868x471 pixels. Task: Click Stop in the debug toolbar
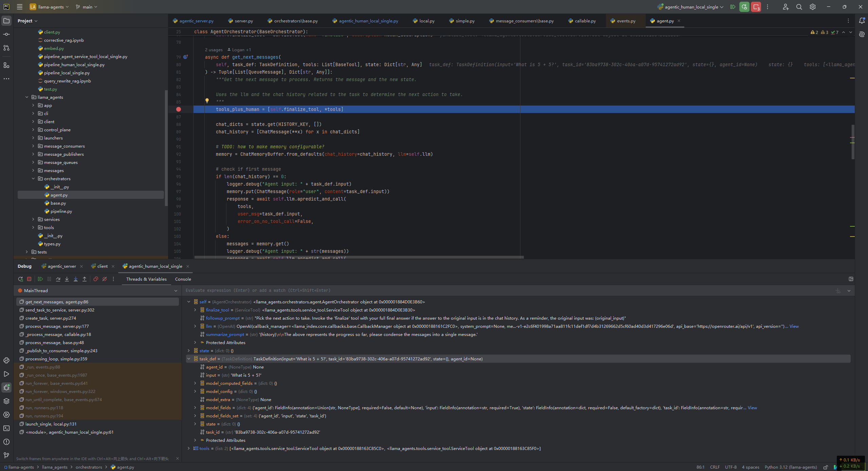click(x=29, y=279)
